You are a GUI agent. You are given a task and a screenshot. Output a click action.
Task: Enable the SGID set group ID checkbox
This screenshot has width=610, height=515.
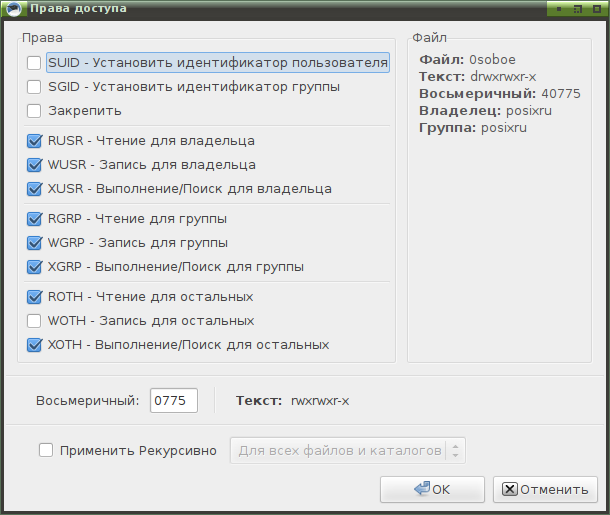click(34, 87)
